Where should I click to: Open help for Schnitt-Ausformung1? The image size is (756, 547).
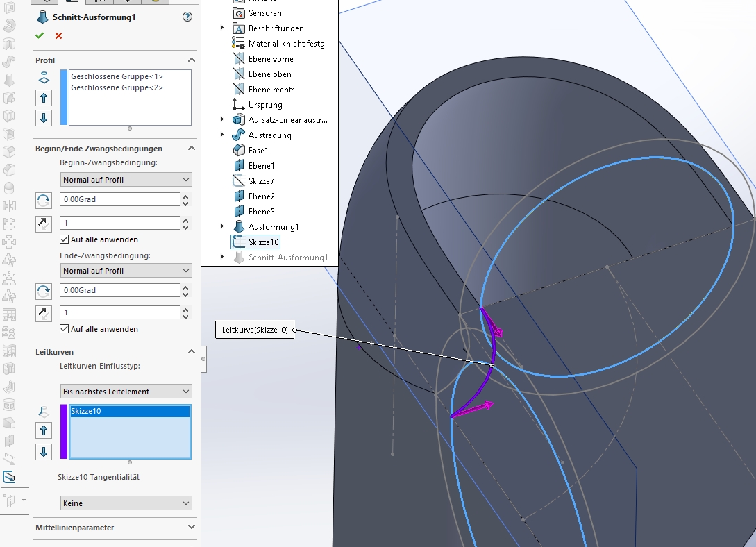[187, 17]
